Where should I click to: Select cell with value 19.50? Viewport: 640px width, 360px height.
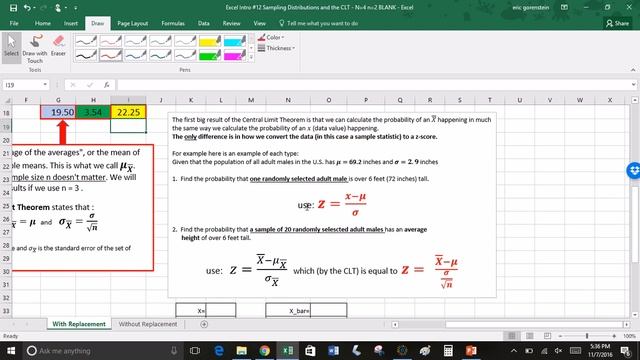[58, 112]
